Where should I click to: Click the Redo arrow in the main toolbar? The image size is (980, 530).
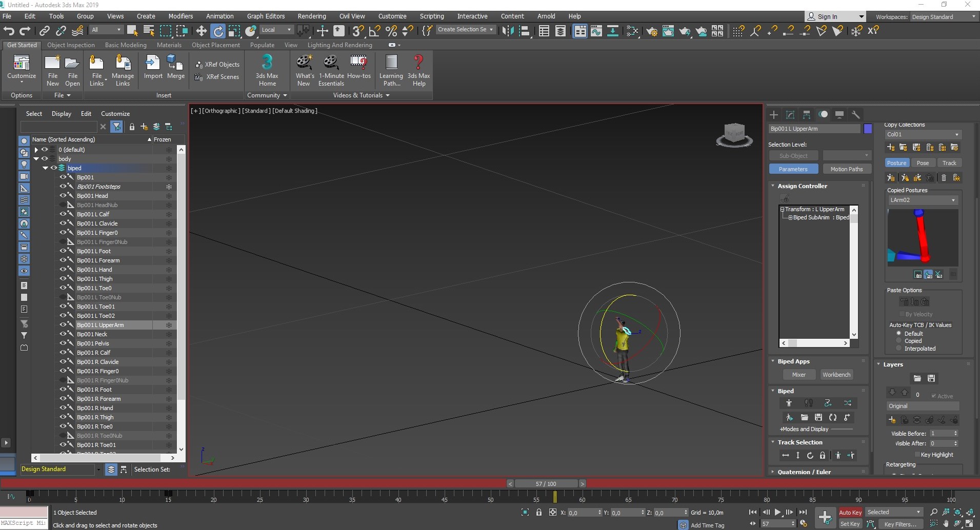click(x=25, y=31)
